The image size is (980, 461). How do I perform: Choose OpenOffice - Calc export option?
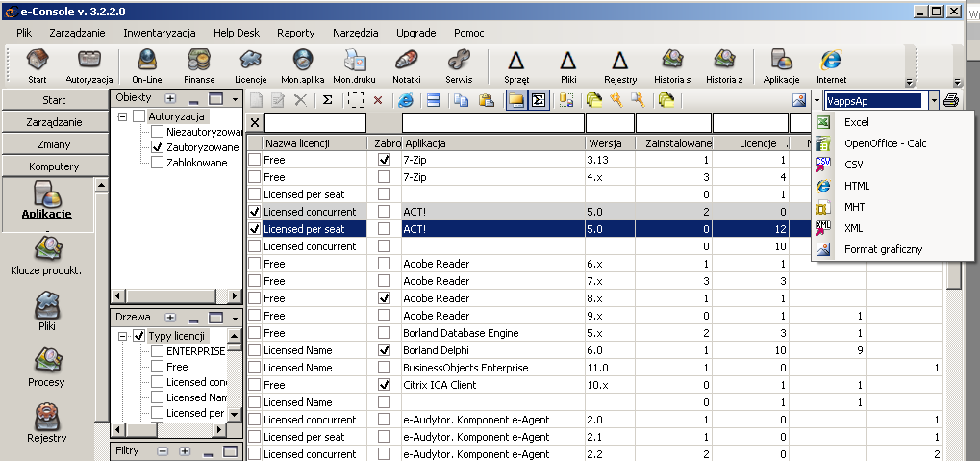tap(892, 143)
